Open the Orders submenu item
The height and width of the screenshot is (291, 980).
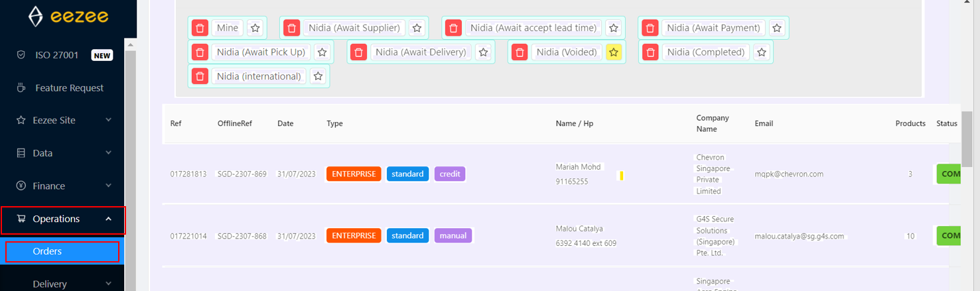tap(62, 251)
